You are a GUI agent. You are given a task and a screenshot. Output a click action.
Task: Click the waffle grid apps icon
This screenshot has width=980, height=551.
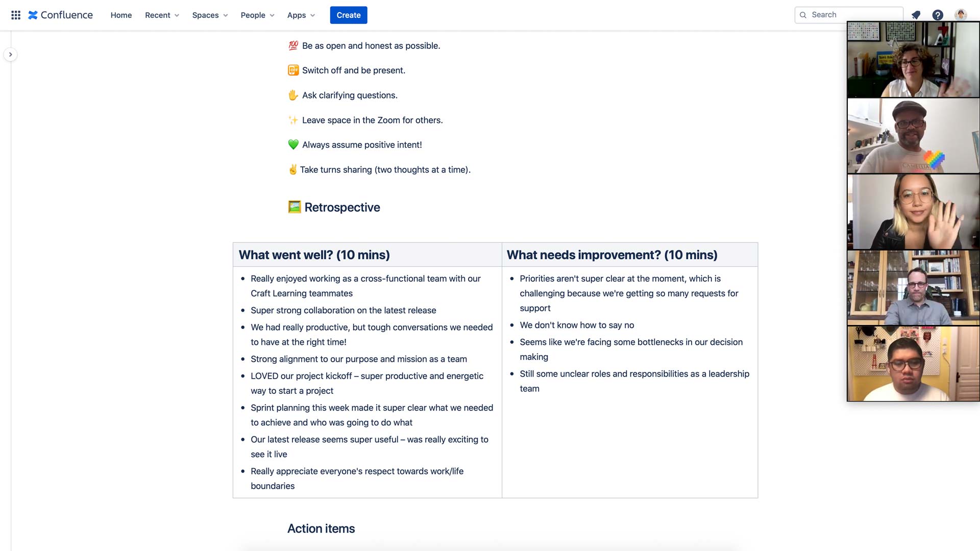[x=15, y=15]
